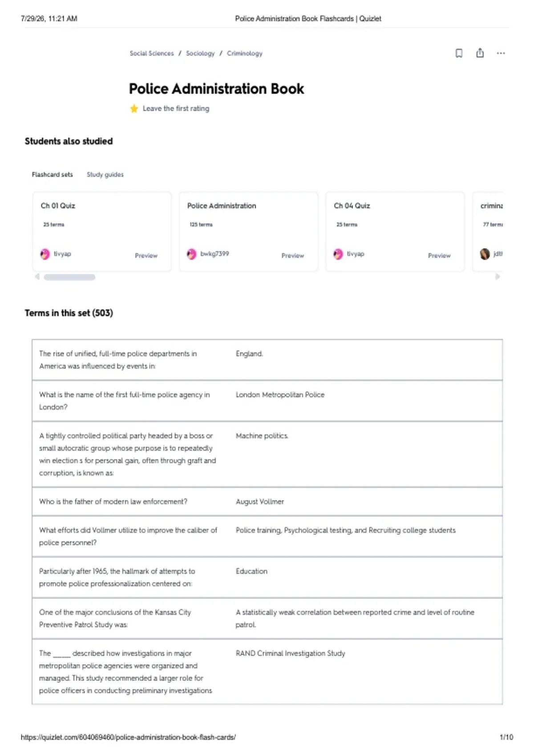Open the Social Sciences breadcrumb link
Viewport: 534px width, 756px height.
152,53
